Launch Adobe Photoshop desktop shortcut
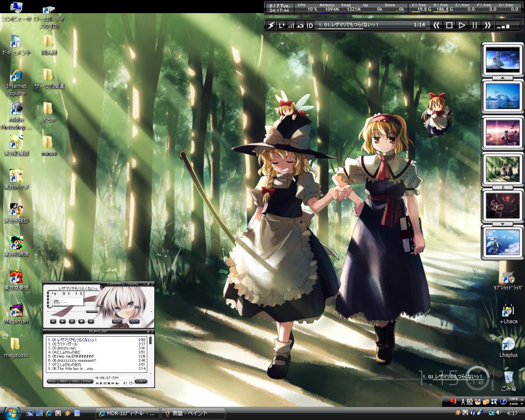 (x=16, y=116)
